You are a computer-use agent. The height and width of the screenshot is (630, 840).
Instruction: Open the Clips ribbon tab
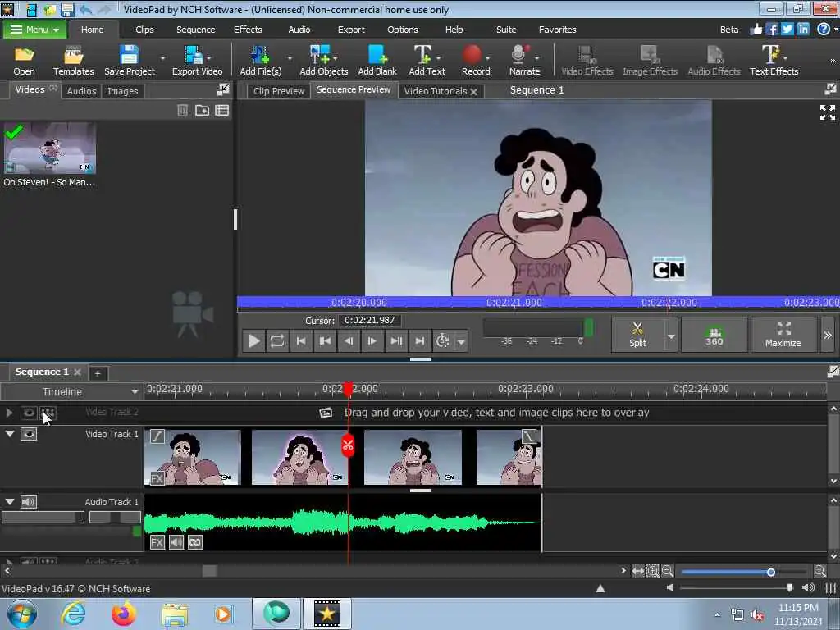coord(144,30)
